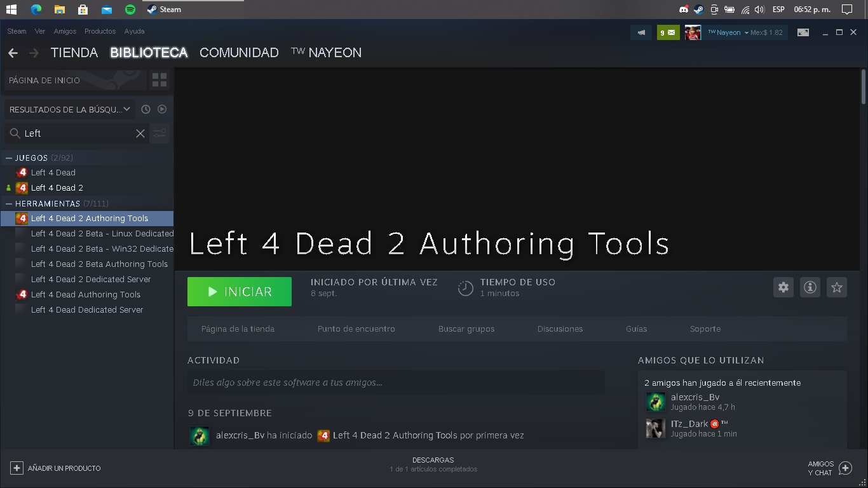Clear the library search text with X
Screen dimensions: 868x488
(x=140, y=133)
